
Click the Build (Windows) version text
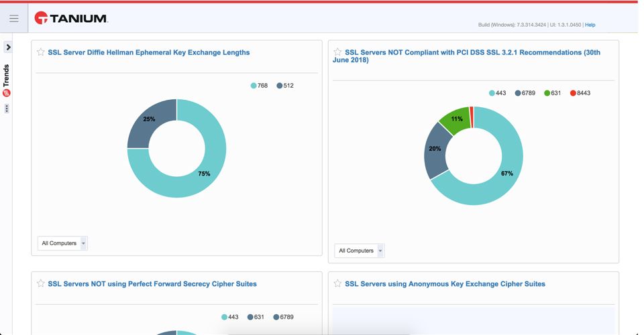512,25
